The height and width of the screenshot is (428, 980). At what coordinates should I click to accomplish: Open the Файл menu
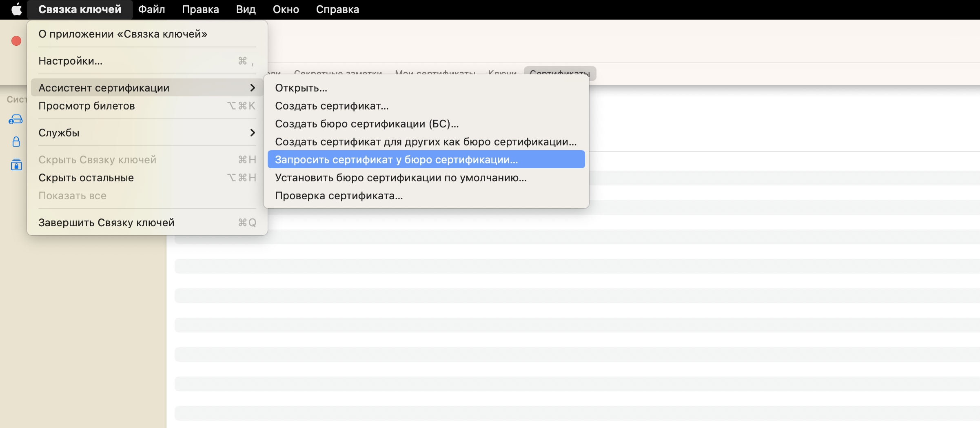tap(151, 9)
